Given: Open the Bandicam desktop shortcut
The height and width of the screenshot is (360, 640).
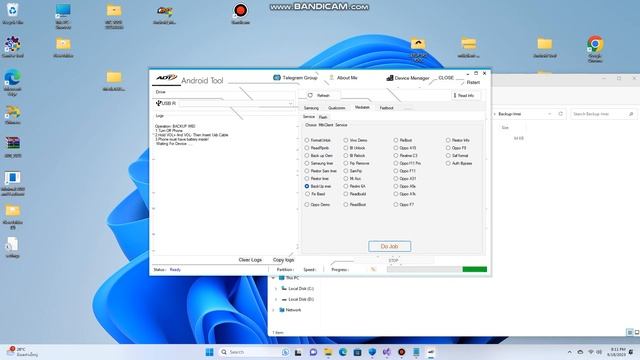Looking at the screenshot, I should tap(240, 13).
